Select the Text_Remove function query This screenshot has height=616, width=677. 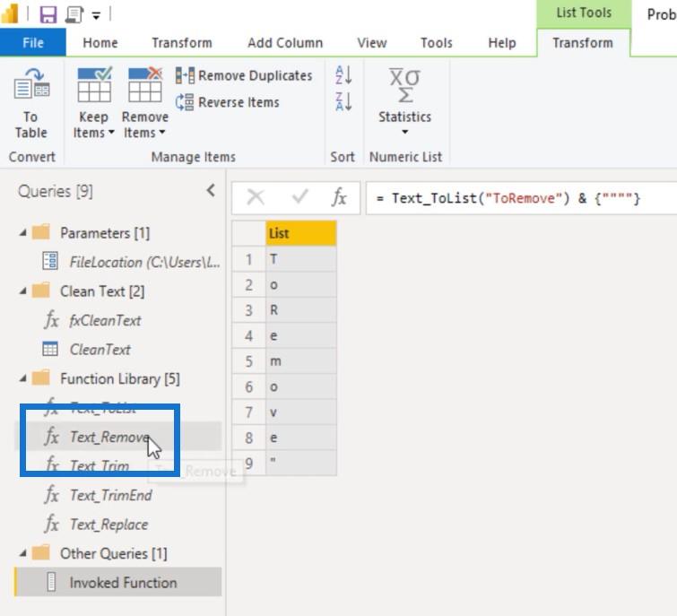pyautogui.click(x=109, y=437)
